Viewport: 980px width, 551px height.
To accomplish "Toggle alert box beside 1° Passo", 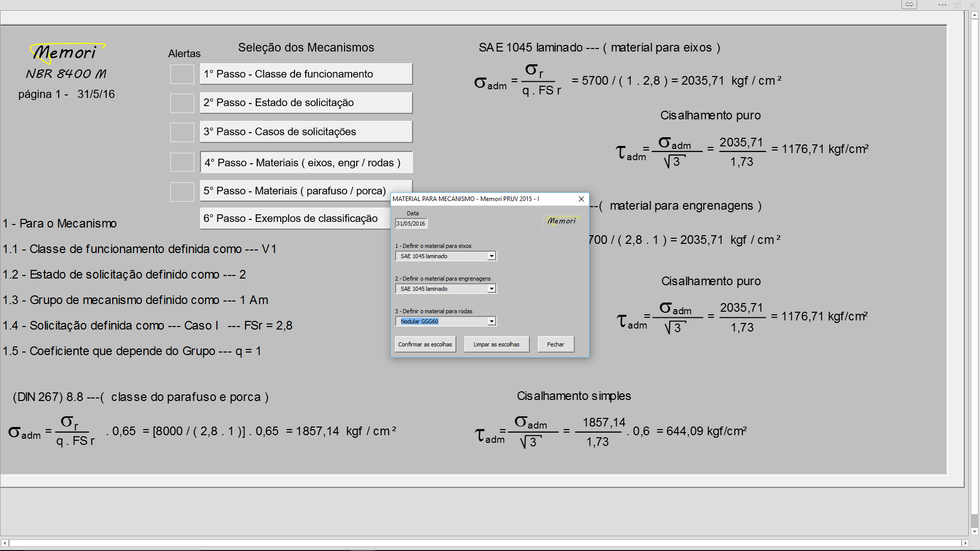I will click(x=182, y=74).
